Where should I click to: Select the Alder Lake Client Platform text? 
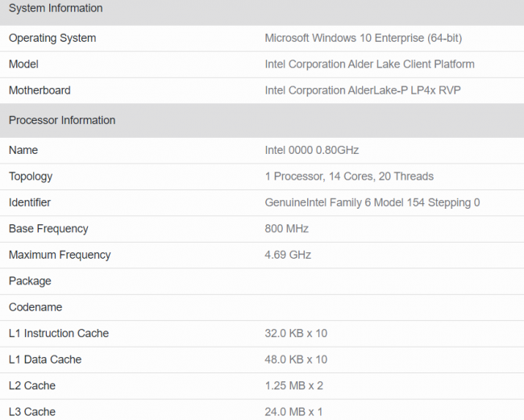point(369,64)
